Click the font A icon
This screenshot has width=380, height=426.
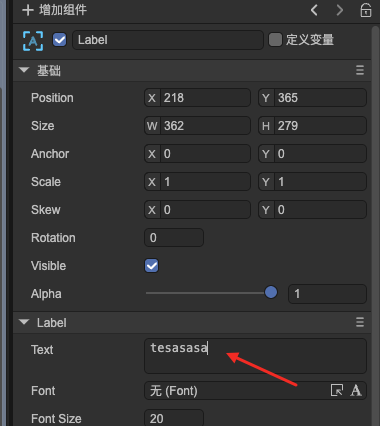(356, 390)
